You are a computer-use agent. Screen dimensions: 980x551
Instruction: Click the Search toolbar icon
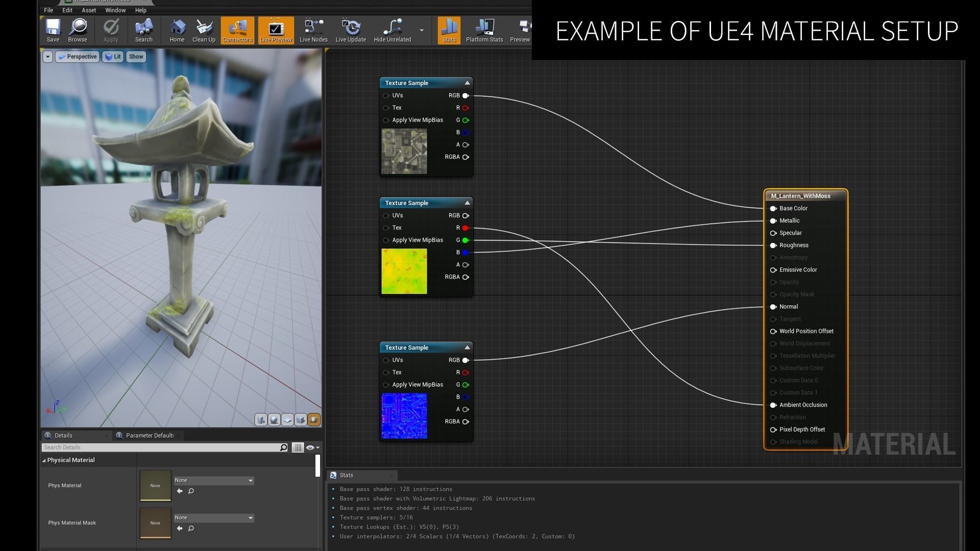pos(143,30)
